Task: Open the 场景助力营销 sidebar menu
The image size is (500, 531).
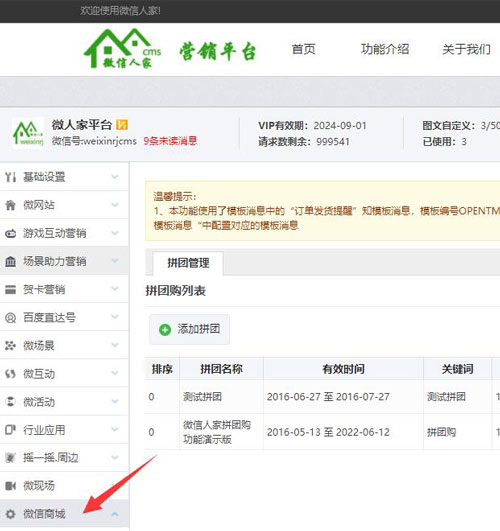Action: pos(64,261)
